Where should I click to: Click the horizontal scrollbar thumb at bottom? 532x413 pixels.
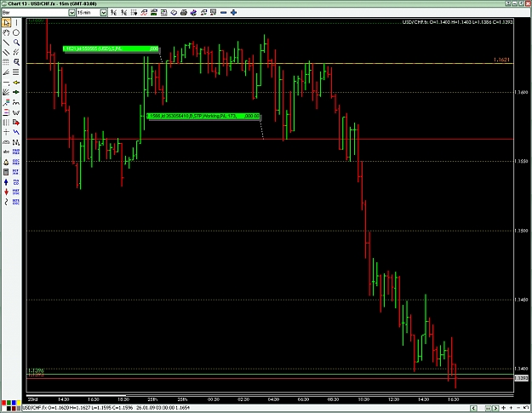coord(489,408)
